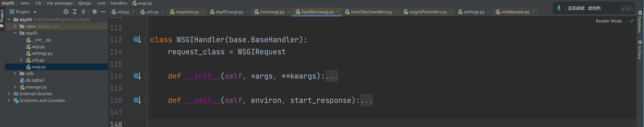
Task: Click the override gutter icon on line 113
Action: 137,40
